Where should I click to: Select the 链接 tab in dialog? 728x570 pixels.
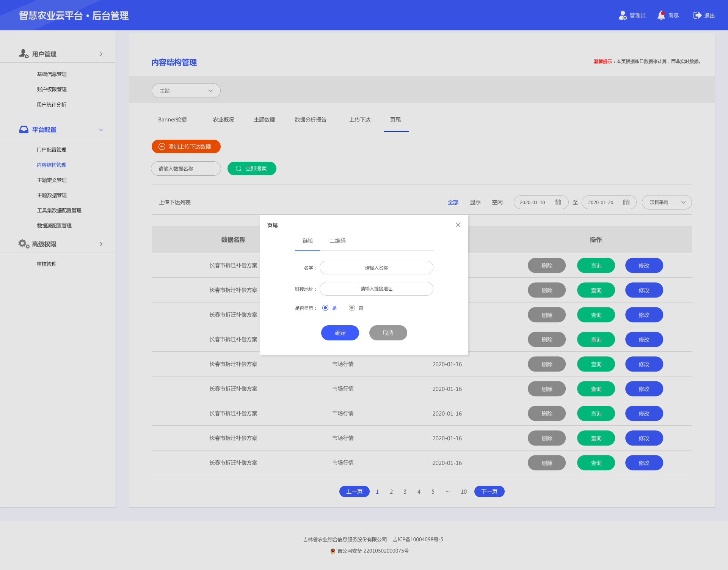(x=308, y=241)
